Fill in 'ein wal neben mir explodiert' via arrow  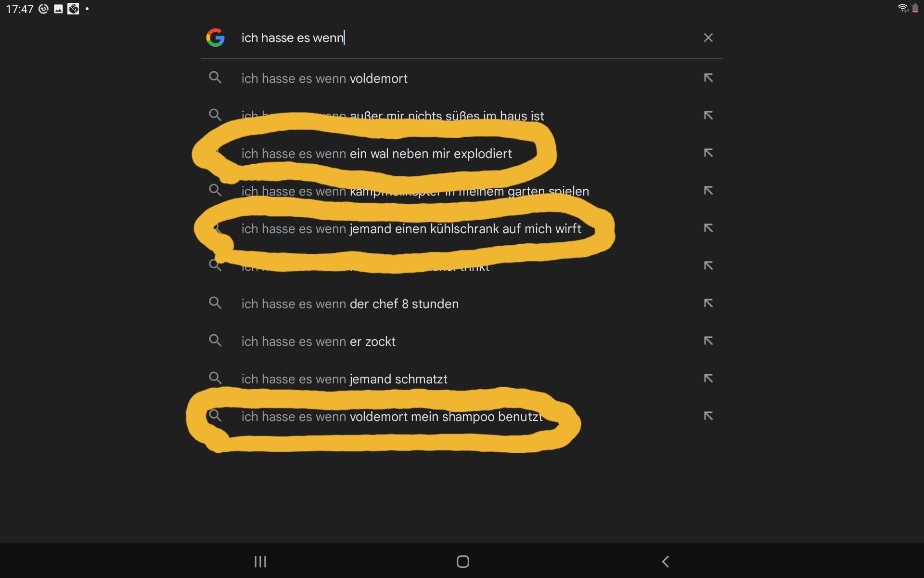pyautogui.click(x=708, y=153)
